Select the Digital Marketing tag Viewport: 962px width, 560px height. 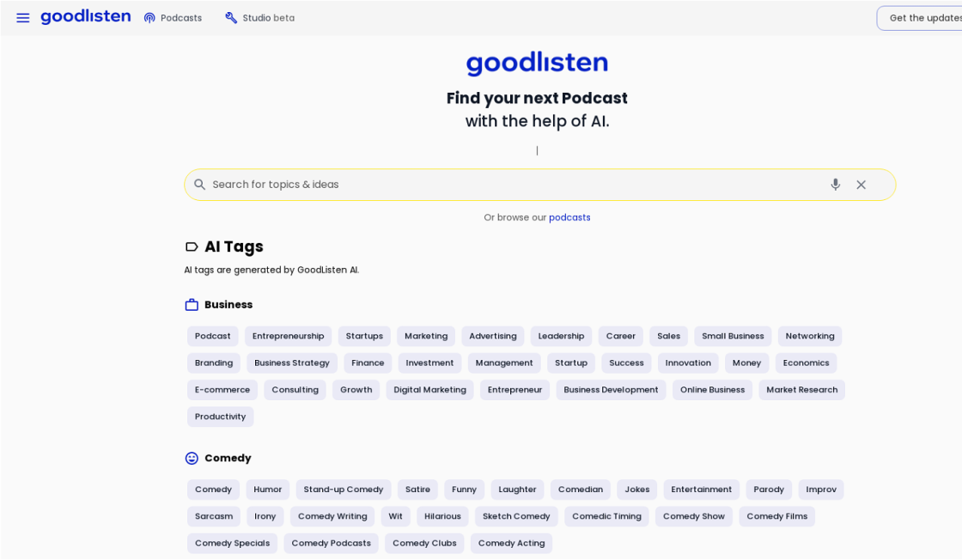pyautogui.click(x=429, y=390)
